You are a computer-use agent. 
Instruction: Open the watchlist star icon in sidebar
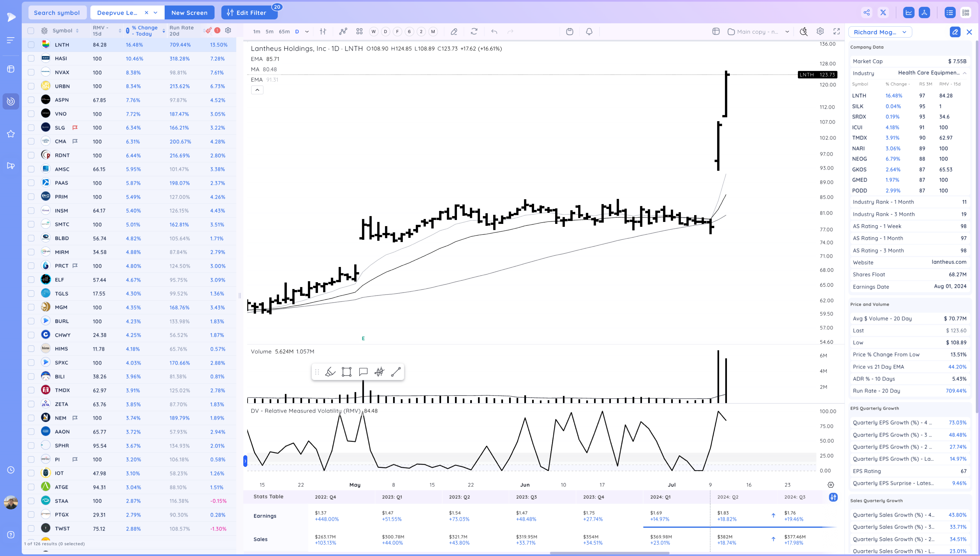coord(11,134)
